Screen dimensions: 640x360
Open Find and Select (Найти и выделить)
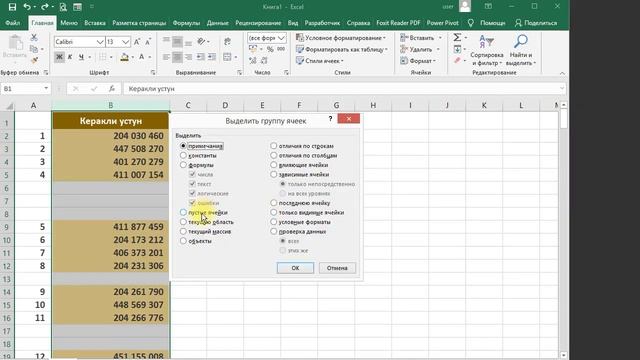(x=521, y=51)
